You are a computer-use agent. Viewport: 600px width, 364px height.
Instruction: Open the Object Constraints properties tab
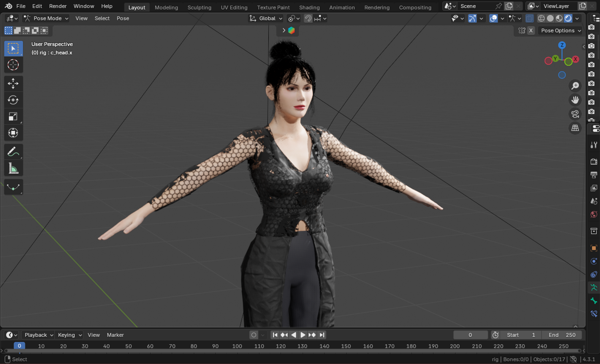[x=594, y=274]
